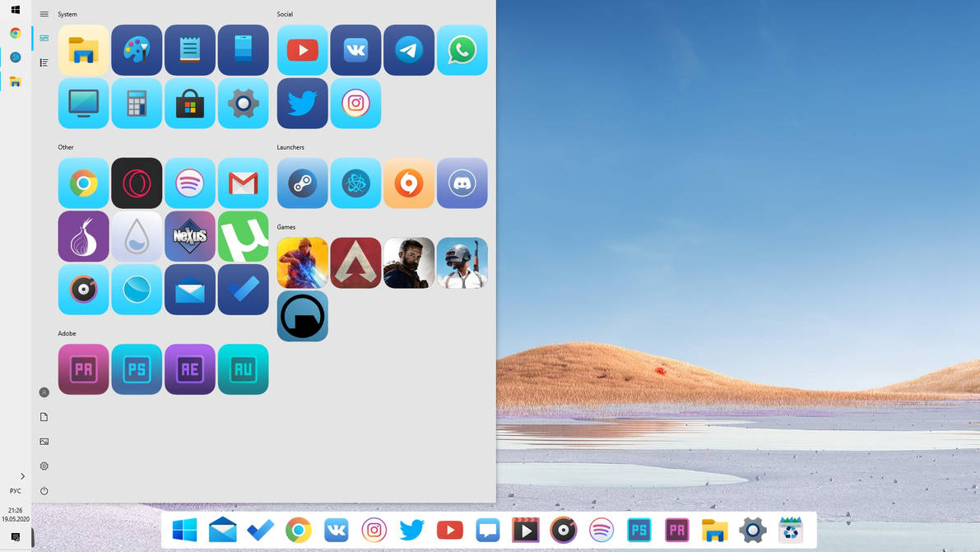This screenshot has width=980, height=552.
Task: Switch the РУС input language indicator
Action: tap(16, 491)
